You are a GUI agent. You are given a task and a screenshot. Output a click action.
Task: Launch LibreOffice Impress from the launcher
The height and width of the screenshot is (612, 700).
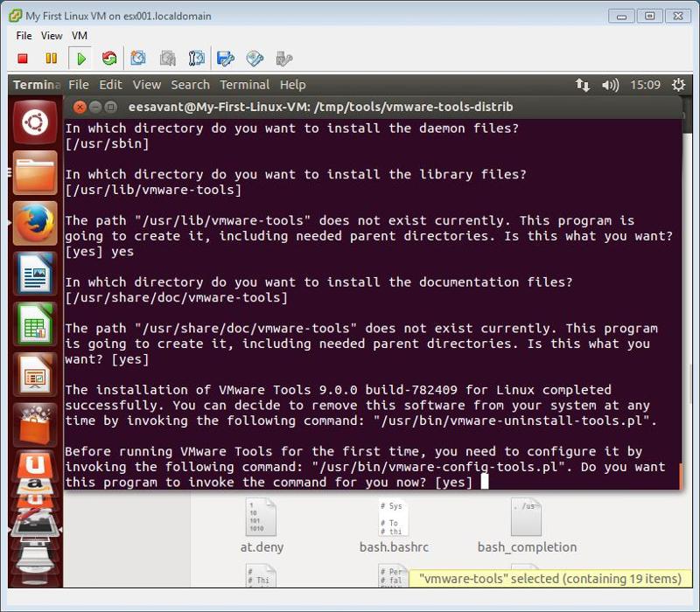[35, 375]
